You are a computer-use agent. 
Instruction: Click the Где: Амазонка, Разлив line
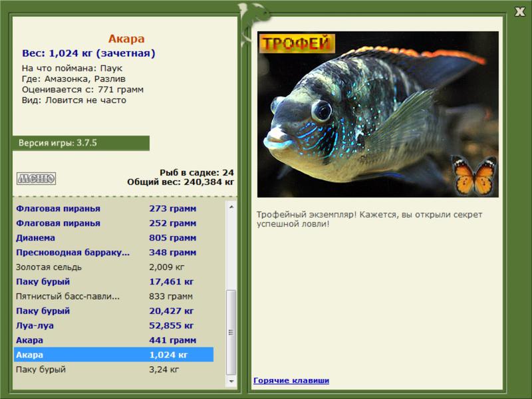pyautogui.click(x=74, y=79)
